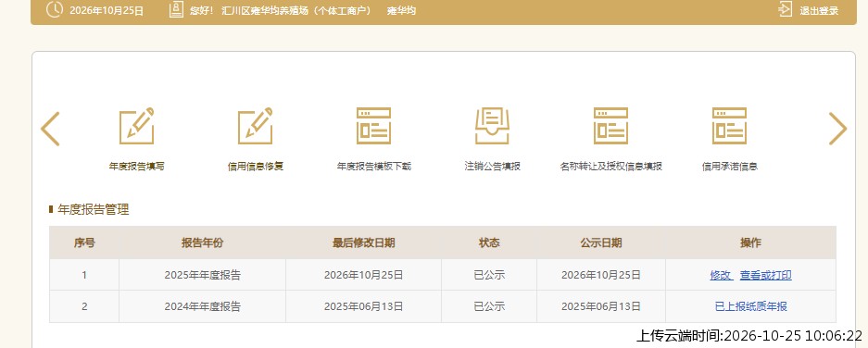Select the 信用信息修复 label
868x348 pixels.
[x=255, y=167]
